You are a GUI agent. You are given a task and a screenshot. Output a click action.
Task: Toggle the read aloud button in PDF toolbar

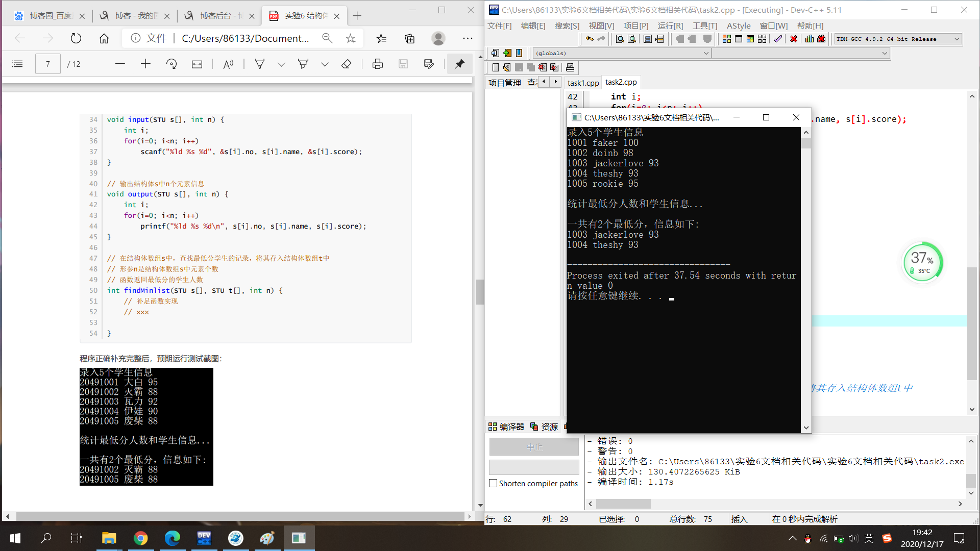tap(228, 64)
